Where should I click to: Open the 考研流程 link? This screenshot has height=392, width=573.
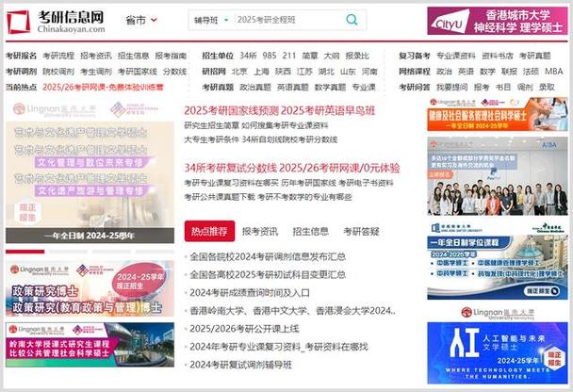pos(58,56)
